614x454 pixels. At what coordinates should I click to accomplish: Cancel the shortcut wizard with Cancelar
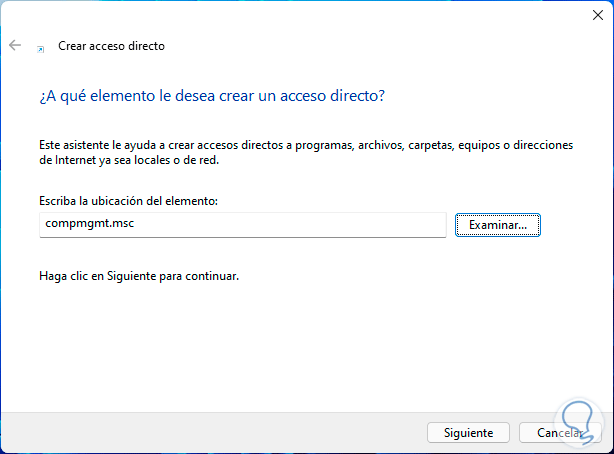pyautogui.click(x=555, y=433)
